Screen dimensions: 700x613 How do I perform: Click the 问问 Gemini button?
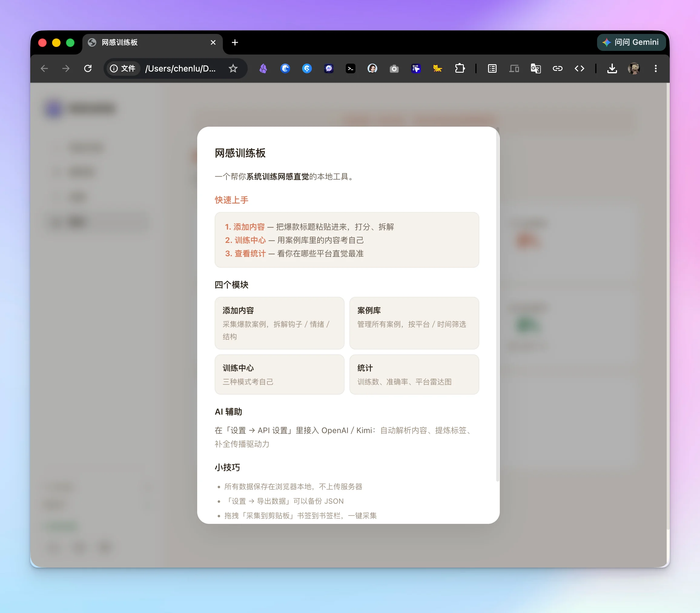[631, 42]
